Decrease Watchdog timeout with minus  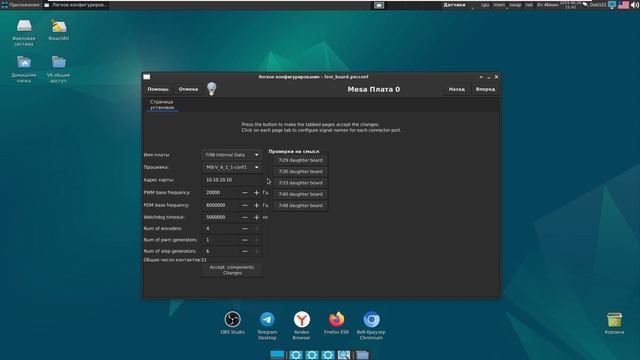point(245,218)
